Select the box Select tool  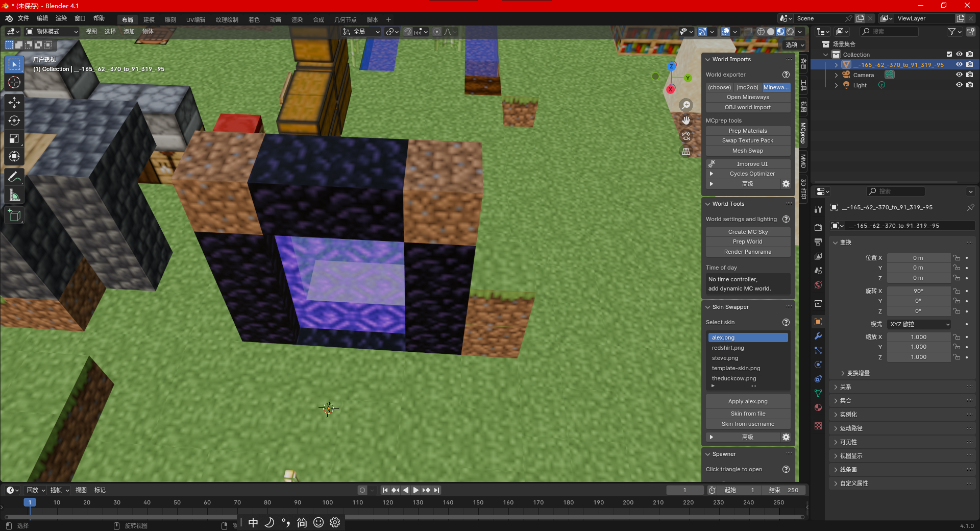point(14,64)
